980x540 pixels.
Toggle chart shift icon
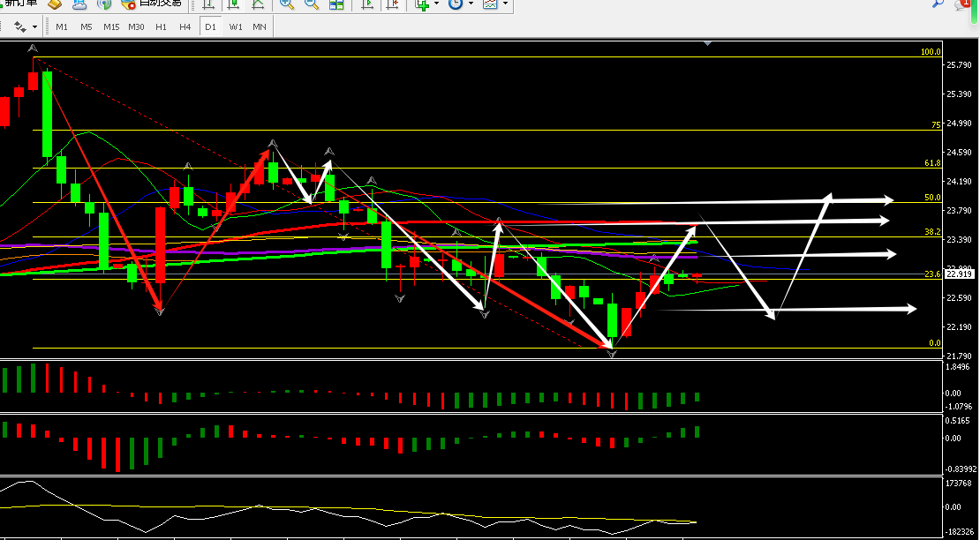click(x=392, y=4)
